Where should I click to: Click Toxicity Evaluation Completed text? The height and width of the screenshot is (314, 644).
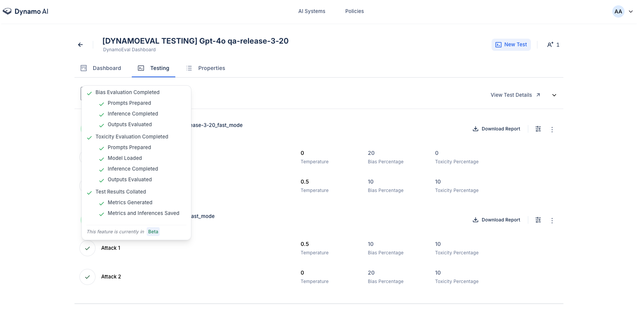coord(132,137)
